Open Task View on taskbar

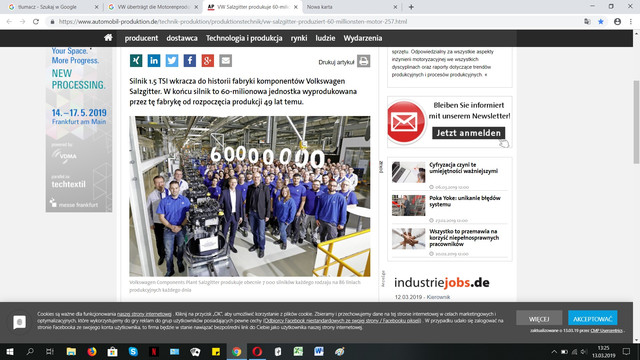[x=50, y=351]
